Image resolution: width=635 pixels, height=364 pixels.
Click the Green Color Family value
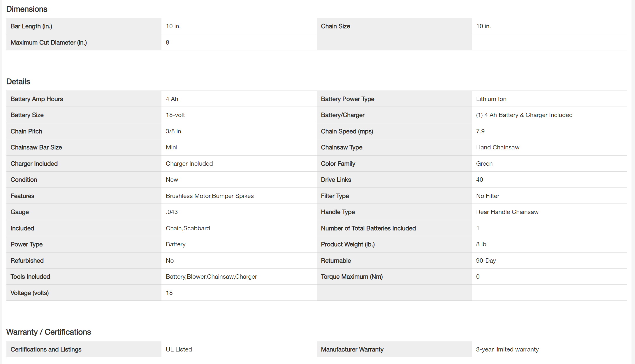484,164
